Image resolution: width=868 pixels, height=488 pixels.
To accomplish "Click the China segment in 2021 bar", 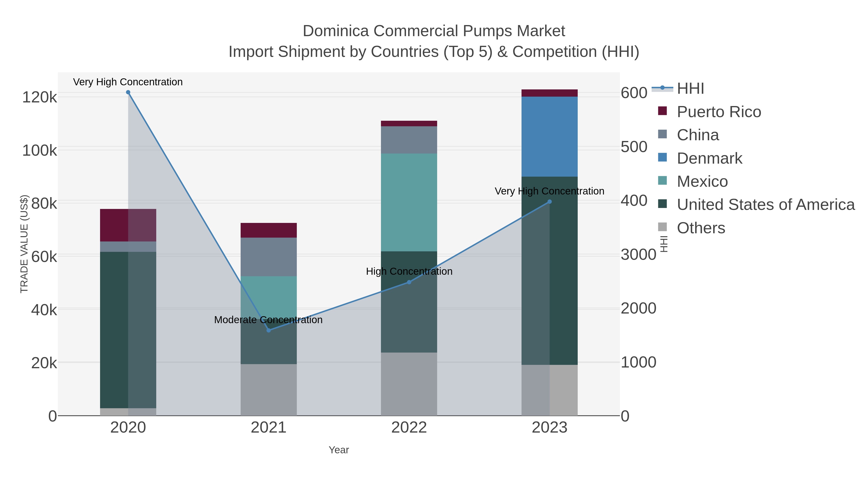I will pyautogui.click(x=269, y=257).
